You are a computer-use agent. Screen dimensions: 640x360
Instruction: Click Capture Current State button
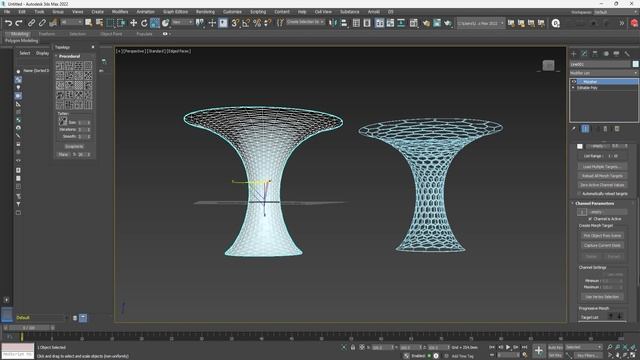(x=602, y=246)
